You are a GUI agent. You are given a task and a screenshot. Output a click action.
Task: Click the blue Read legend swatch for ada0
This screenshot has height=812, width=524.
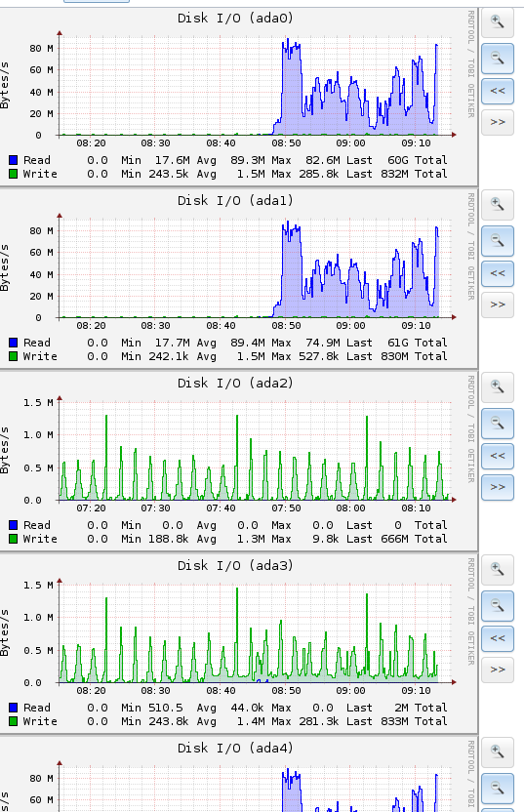point(13,160)
